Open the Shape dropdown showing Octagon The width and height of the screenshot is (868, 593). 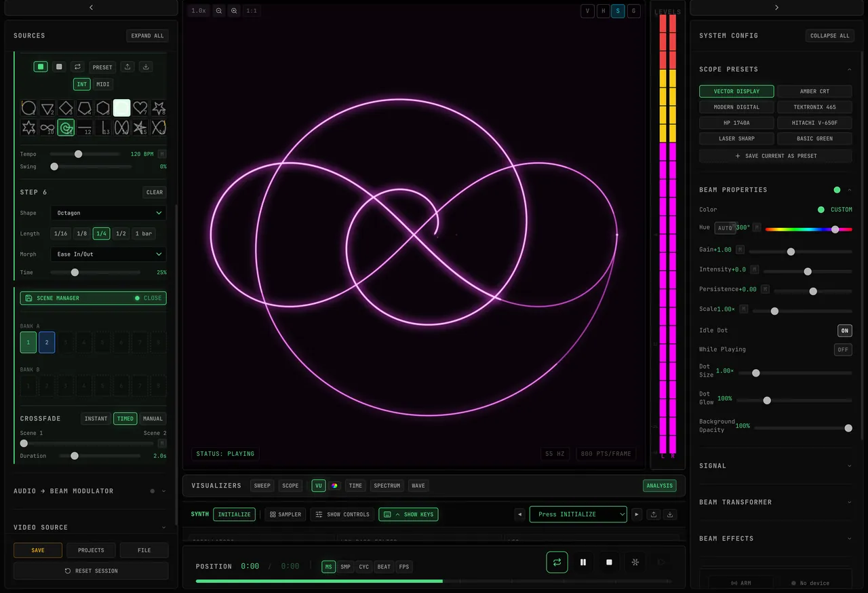tap(108, 213)
